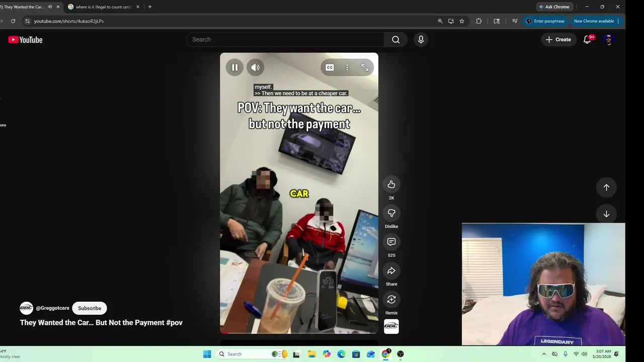Image resolution: width=644 pixels, height=362 pixels.
Task: Pause the Short with the pause button
Action: pos(234,67)
